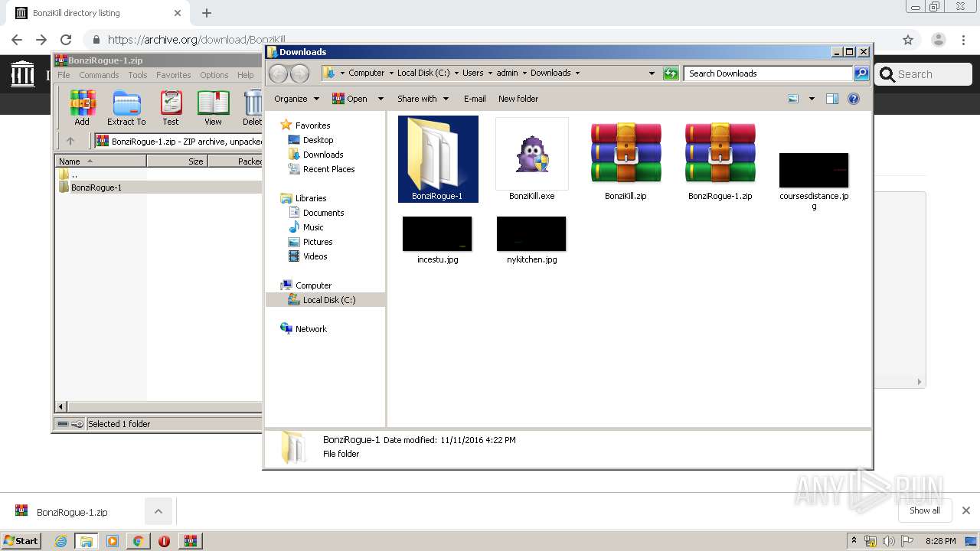Open the Share with dropdown

[x=423, y=99]
